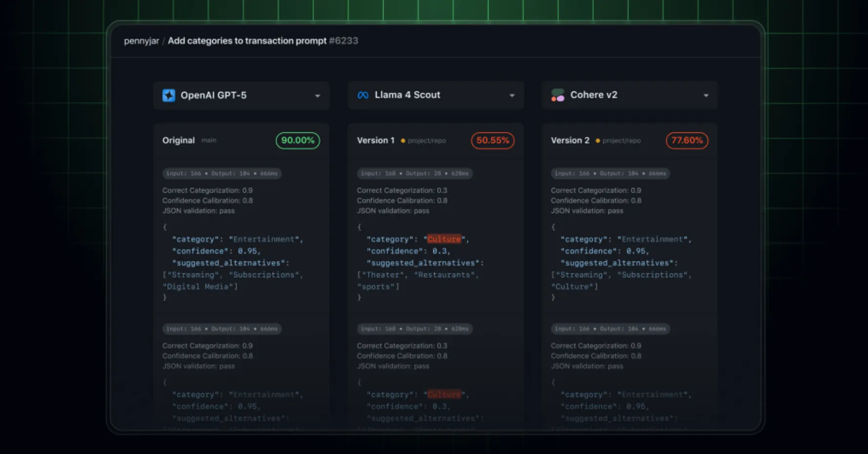Open the Cohere v2 model dropdown
Image resolution: width=868 pixels, height=454 pixels.
(706, 96)
